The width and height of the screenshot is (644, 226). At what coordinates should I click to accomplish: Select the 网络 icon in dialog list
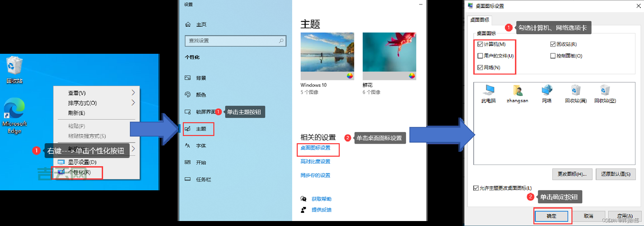click(546, 94)
